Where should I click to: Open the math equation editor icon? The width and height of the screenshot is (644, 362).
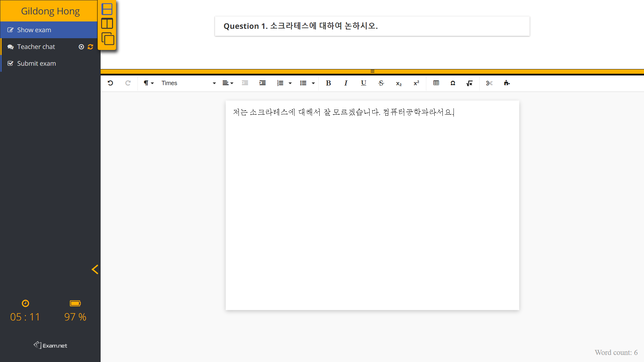470,83
